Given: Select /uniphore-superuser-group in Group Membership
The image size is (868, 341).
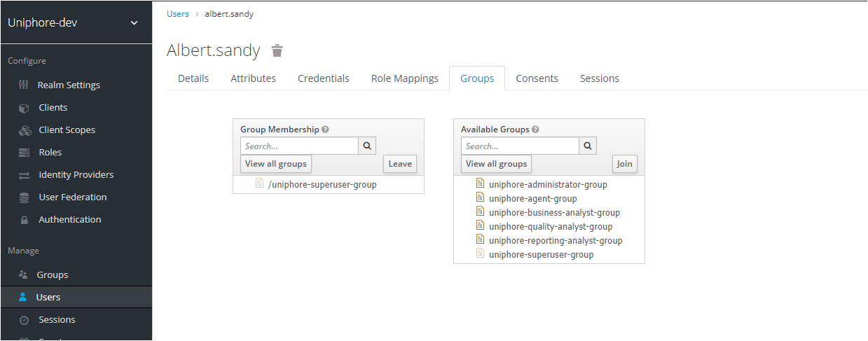Looking at the screenshot, I should coord(322,185).
